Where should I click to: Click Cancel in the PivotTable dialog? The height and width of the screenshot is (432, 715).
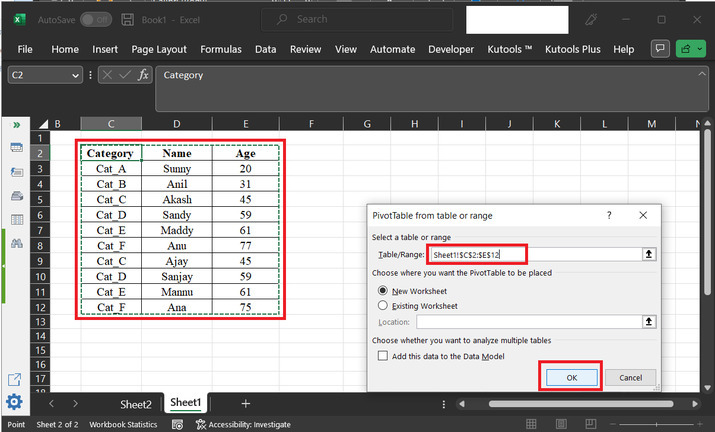630,377
